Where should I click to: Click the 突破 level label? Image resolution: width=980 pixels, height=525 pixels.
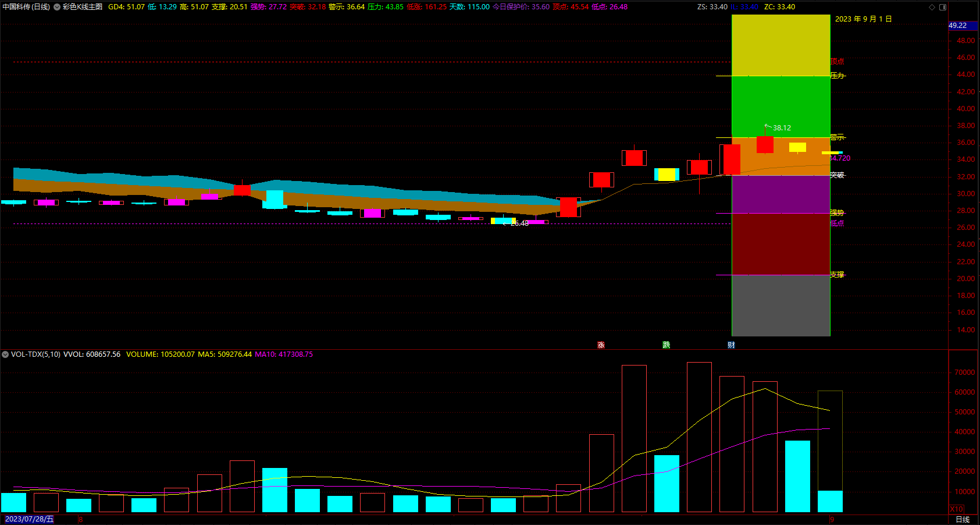pos(837,175)
